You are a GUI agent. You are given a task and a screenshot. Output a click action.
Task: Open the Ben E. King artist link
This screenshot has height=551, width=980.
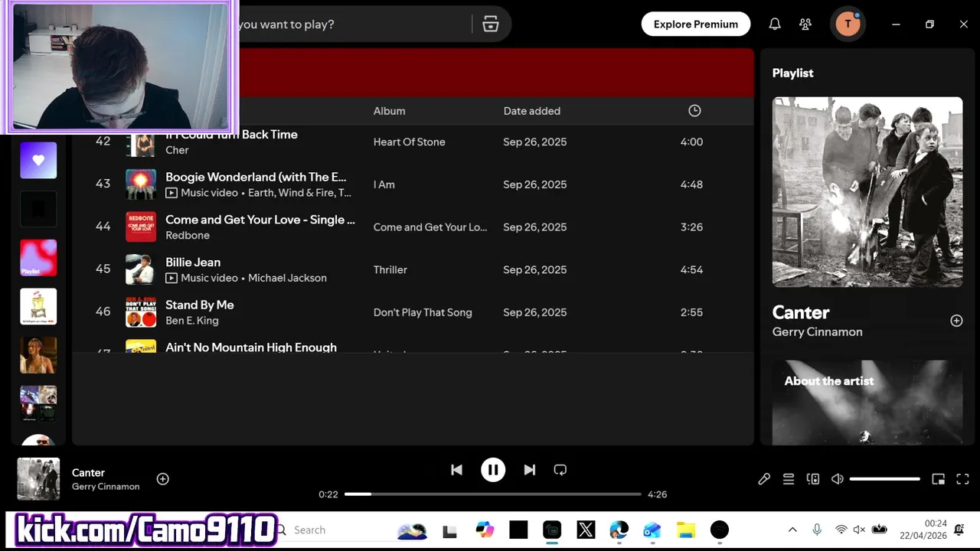(x=192, y=321)
